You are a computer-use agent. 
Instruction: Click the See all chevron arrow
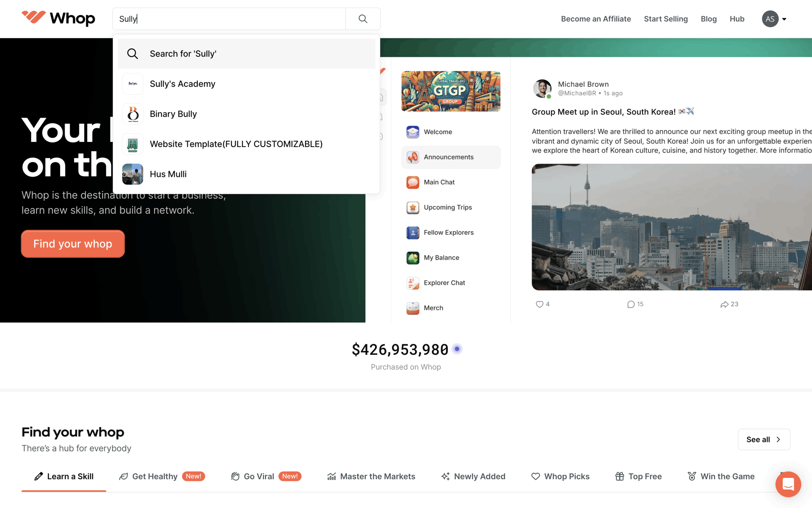coord(778,439)
